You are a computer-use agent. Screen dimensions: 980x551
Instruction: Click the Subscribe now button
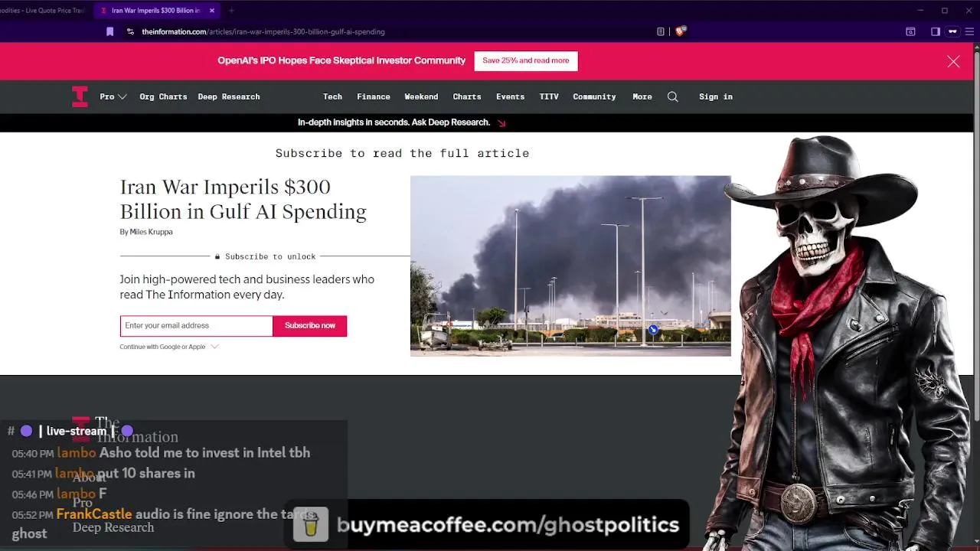(x=310, y=326)
